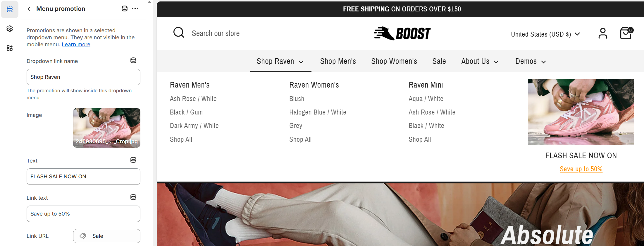Click the Raven Women's column heading
The width and height of the screenshot is (644, 246).
pos(314,85)
